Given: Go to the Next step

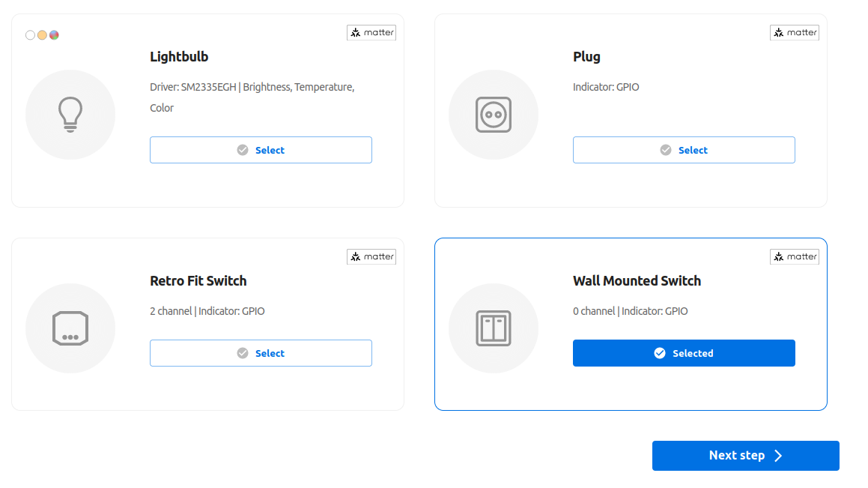Looking at the screenshot, I should pos(746,455).
